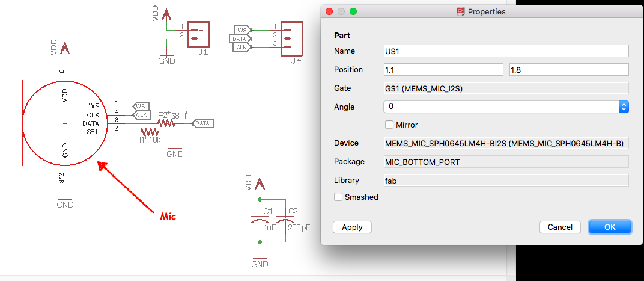Click the CLK label near the microphone
Screen dimensions: 644x281
point(141,114)
